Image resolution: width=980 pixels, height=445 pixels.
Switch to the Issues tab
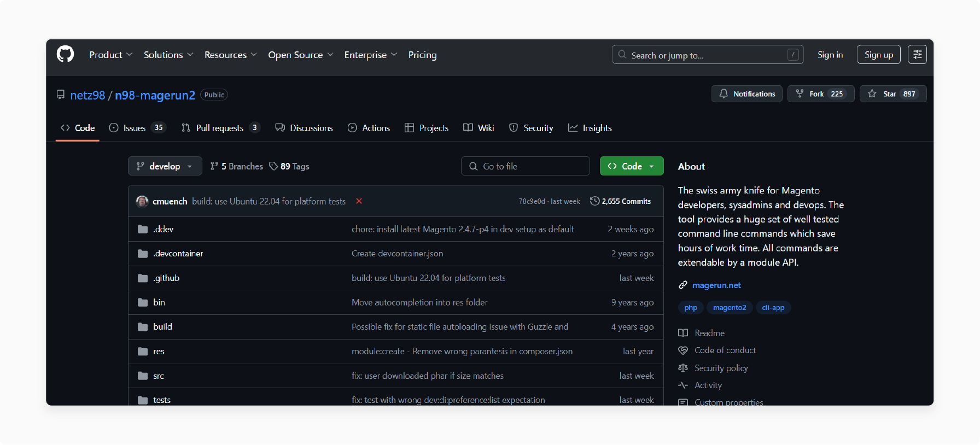point(137,128)
